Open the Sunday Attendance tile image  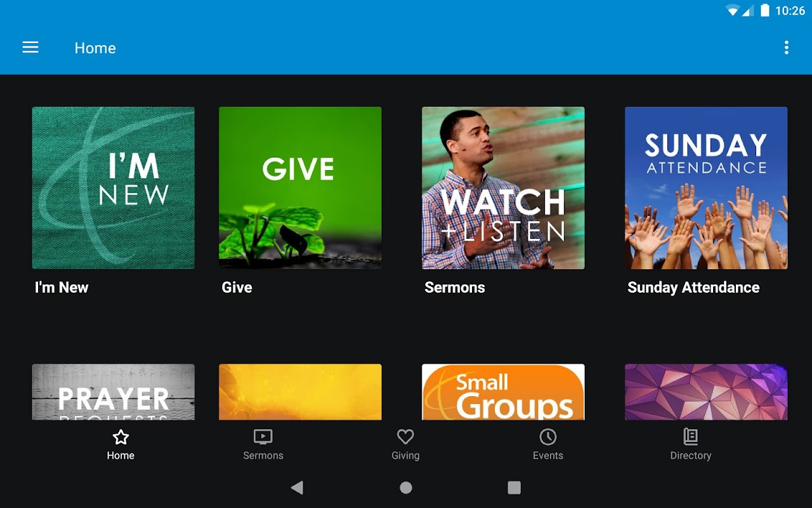[x=706, y=188]
